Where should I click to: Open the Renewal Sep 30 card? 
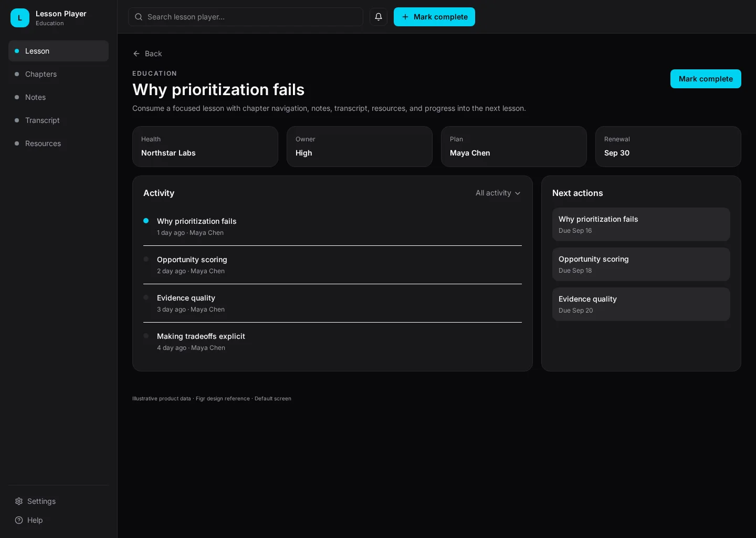click(x=668, y=147)
